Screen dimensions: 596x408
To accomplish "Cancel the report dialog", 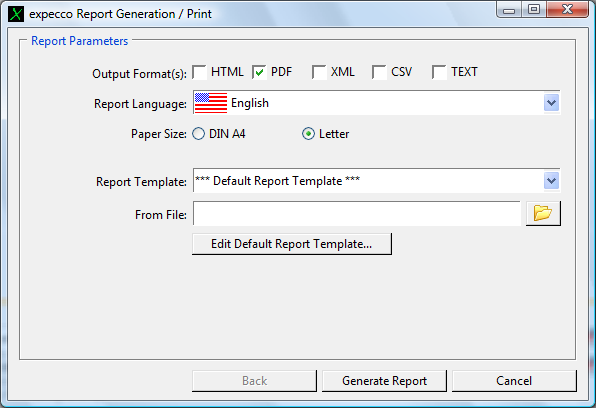I will point(514,381).
